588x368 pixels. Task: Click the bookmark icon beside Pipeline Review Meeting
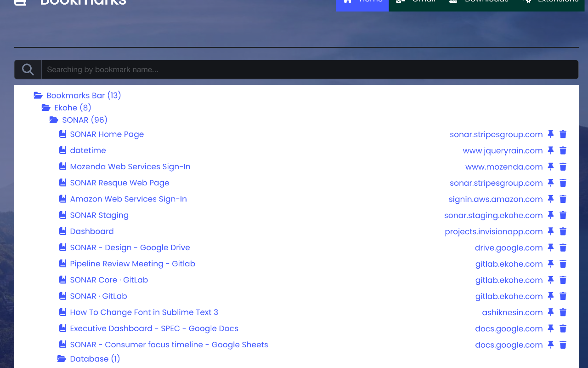[62, 264]
